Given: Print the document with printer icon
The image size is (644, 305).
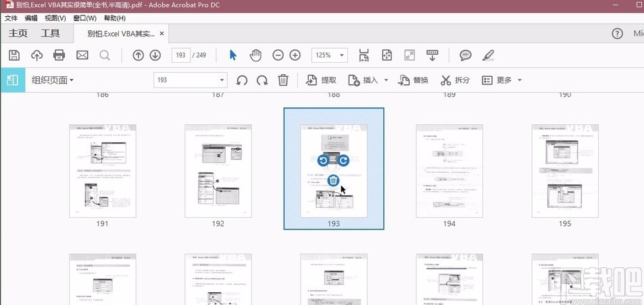Looking at the screenshot, I should (x=59, y=55).
